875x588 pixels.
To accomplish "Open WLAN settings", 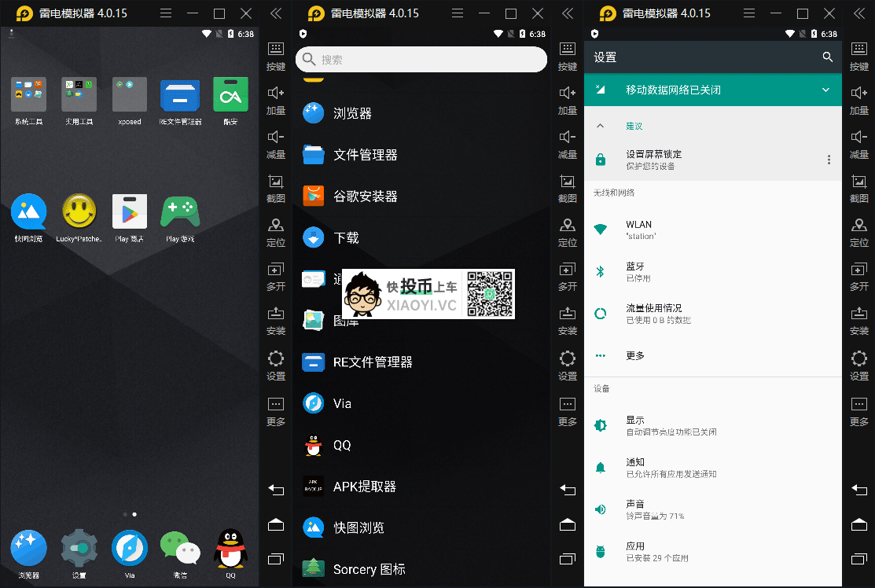I will [712, 230].
